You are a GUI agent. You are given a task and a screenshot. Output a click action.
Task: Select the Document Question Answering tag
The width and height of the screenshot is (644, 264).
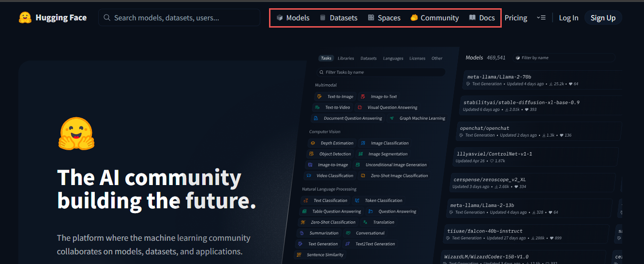coord(347,118)
